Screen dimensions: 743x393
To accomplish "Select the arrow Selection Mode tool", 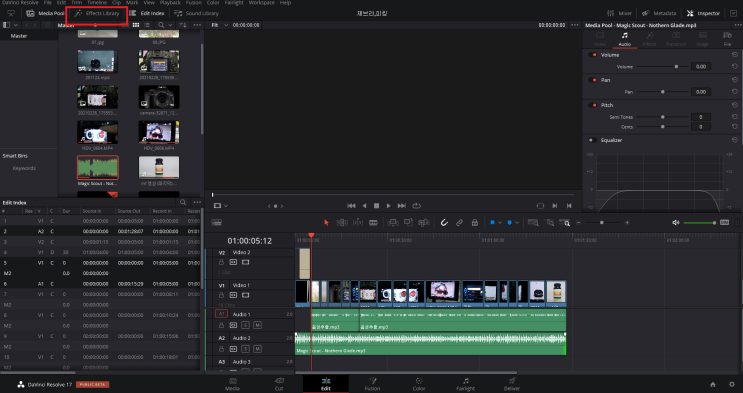I will 326,222.
